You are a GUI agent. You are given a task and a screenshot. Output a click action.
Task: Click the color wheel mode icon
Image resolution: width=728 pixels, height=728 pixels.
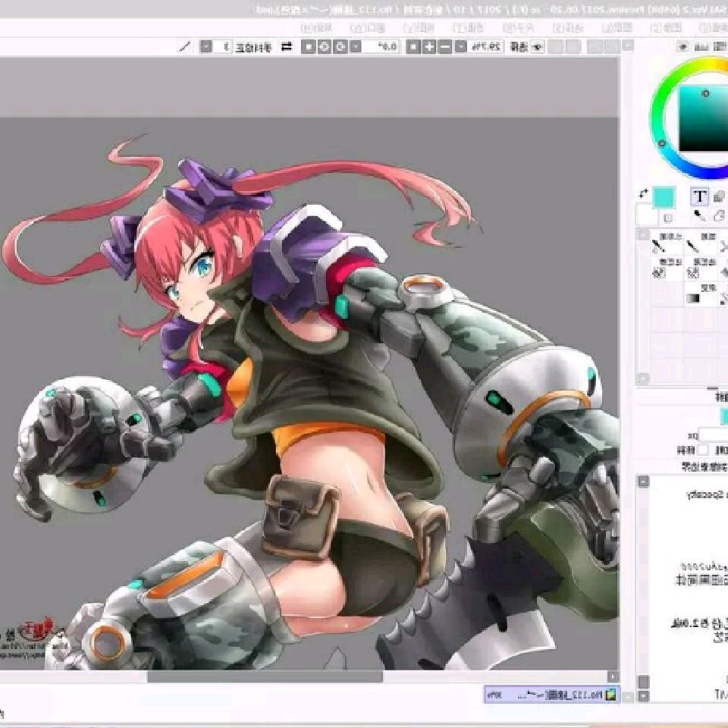click(x=682, y=47)
